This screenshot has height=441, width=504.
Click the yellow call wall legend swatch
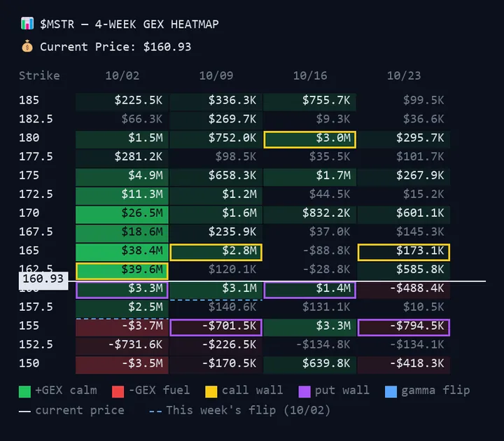[211, 392]
